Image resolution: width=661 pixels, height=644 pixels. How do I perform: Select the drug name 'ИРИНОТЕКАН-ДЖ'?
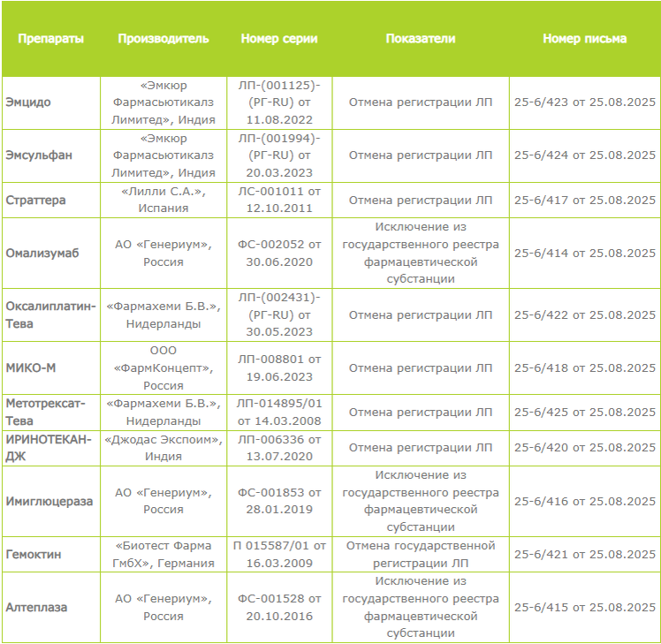49,448
